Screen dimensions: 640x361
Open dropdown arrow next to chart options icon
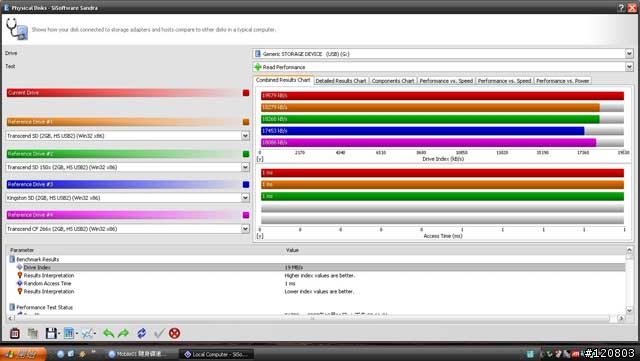coord(77,334)
